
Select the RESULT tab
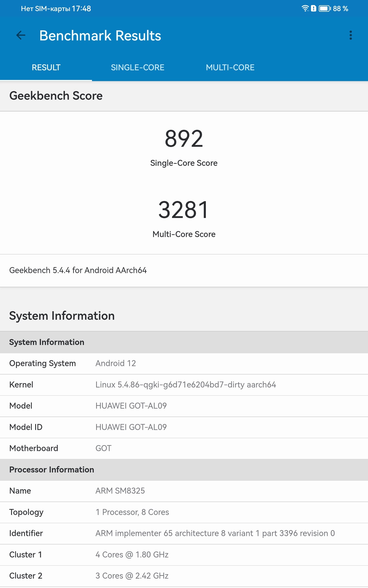click(46, 67)
